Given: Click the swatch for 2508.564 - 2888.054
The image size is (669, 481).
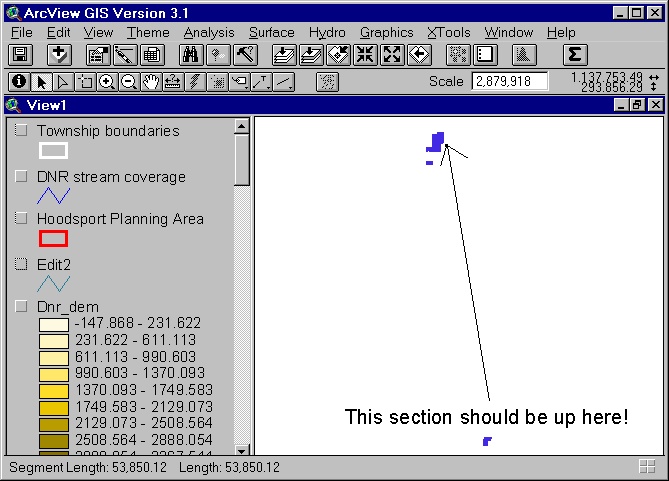Looking at the screenshot, I should pyautogui.click(x=54, y=441).
